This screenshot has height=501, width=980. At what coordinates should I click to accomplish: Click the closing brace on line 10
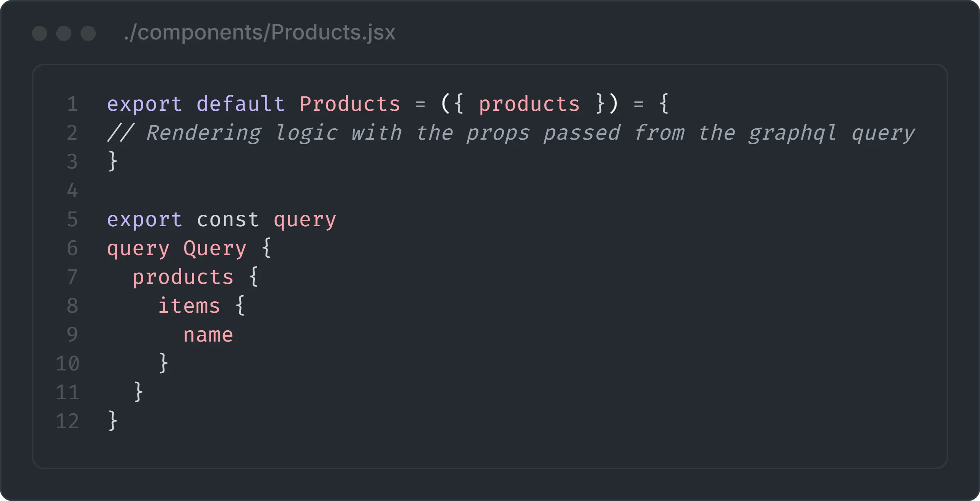coord(164,363)
